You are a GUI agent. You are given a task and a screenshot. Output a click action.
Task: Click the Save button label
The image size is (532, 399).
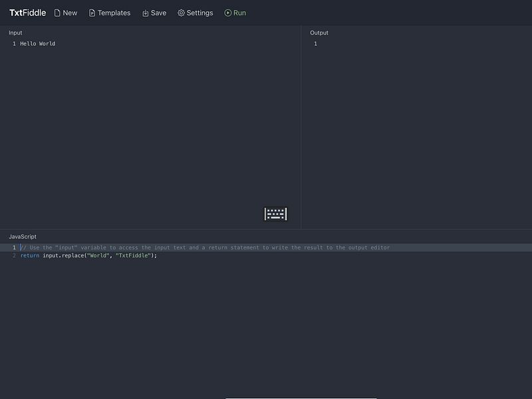(158, 13)
